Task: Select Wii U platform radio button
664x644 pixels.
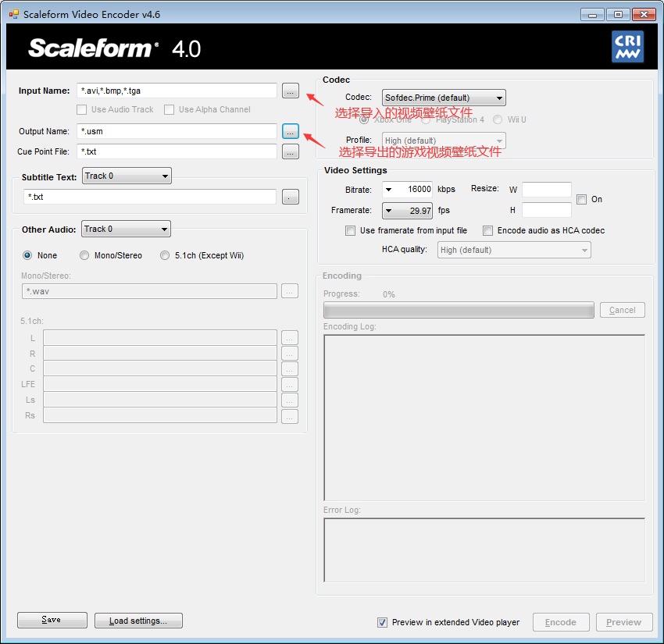Action: point(498,119)
